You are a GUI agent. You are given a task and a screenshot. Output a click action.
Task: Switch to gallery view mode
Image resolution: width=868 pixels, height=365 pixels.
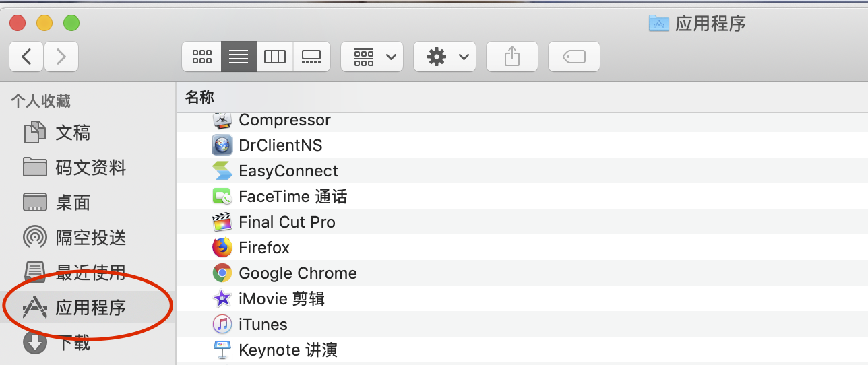click(311, 57)
